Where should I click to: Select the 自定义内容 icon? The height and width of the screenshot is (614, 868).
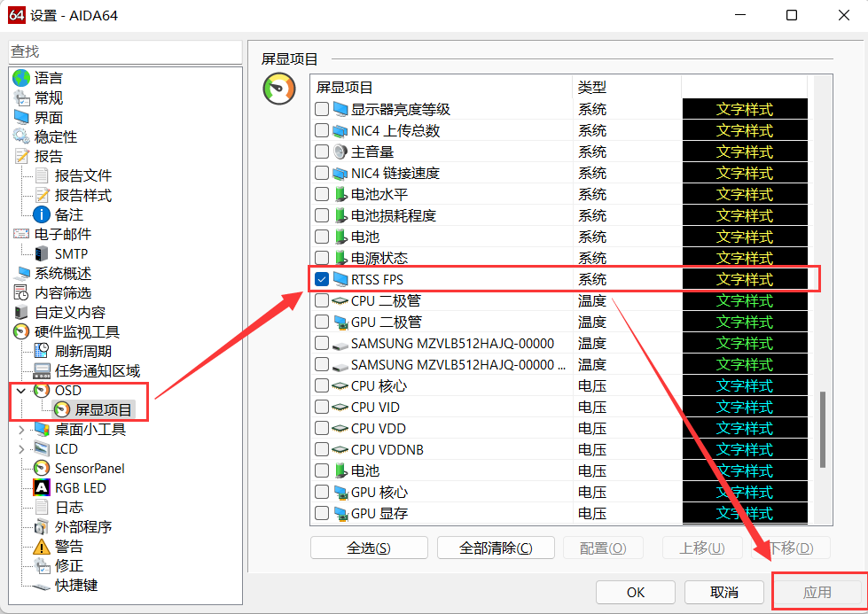click(x=21, y=312)
